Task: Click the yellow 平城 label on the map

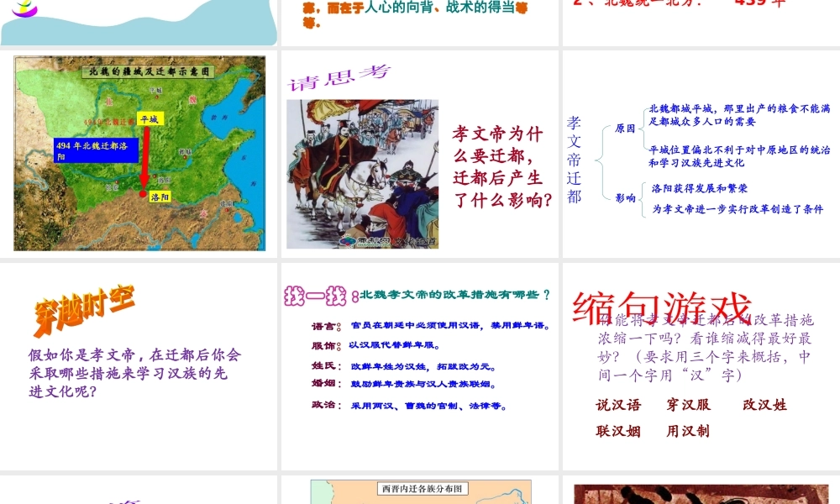Action: tap(150, 119)
